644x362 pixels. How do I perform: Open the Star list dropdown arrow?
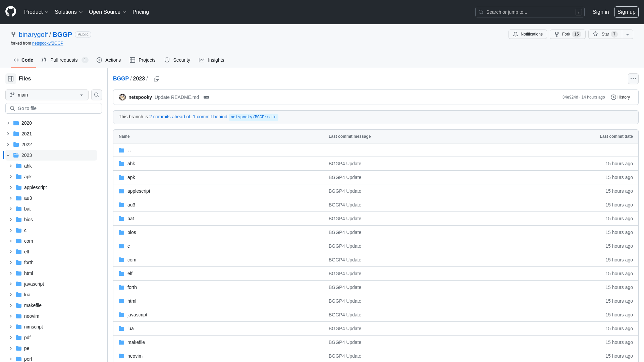coord(628,34)
